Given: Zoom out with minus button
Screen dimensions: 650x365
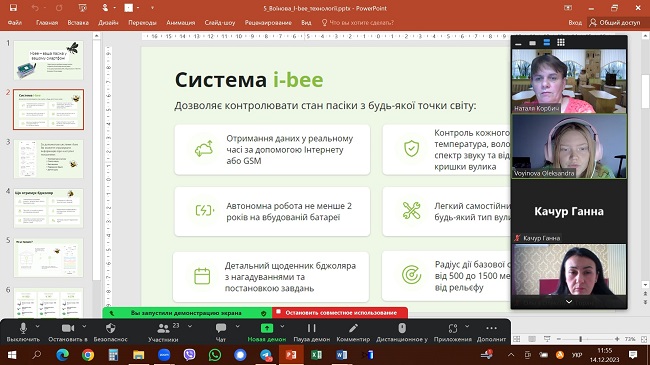Looking at the screenshot, I should click(x=558, y=339).
